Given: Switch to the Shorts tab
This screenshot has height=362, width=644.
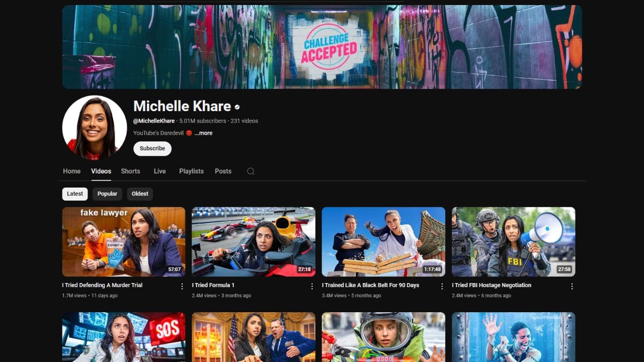Looking at the screenshot, I should pos(130,171).
